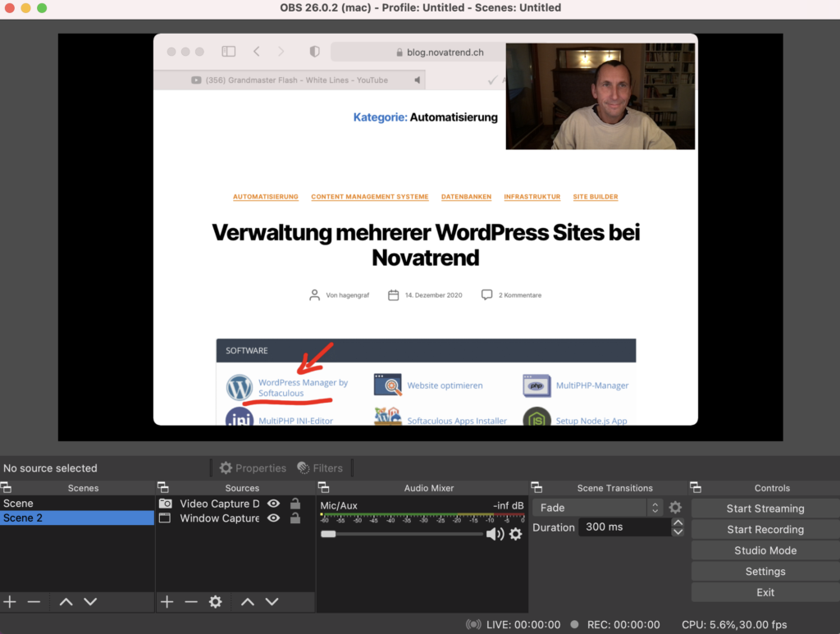The image size is (840, 634).
Task: Click the YouTube tab in preview
Action: coord(290,80)
